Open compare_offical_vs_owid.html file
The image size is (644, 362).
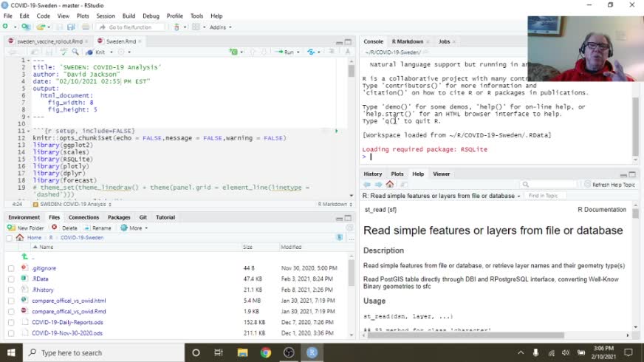coord(69,301)
